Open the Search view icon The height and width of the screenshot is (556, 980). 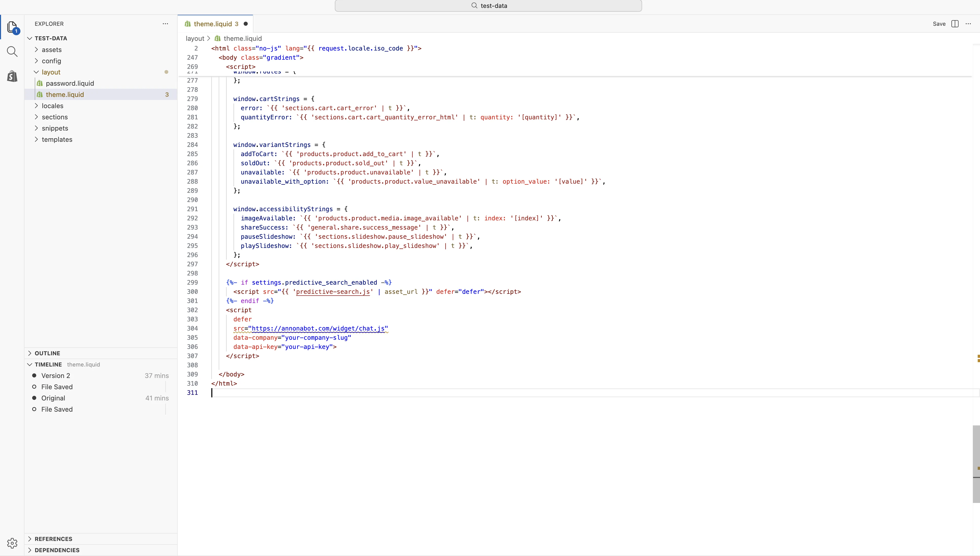click(x=12, y=52)
